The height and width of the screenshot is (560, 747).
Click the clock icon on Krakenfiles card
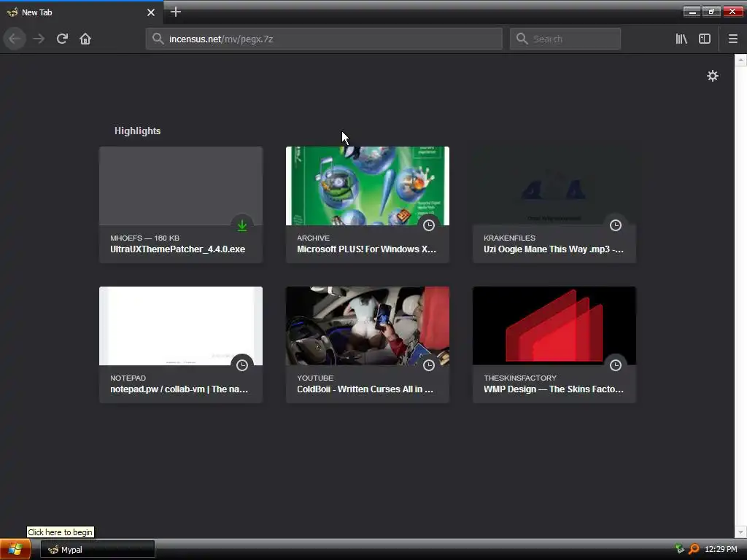616,225
